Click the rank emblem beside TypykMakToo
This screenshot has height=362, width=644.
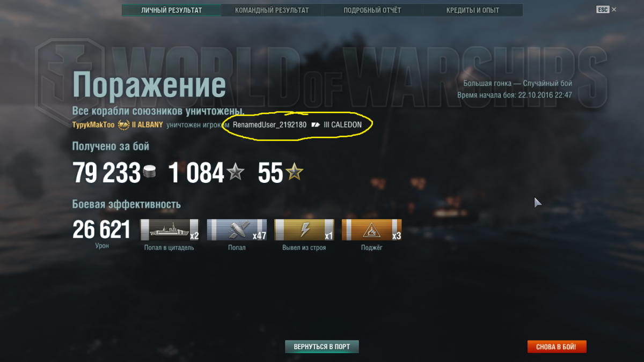point(123,124)
